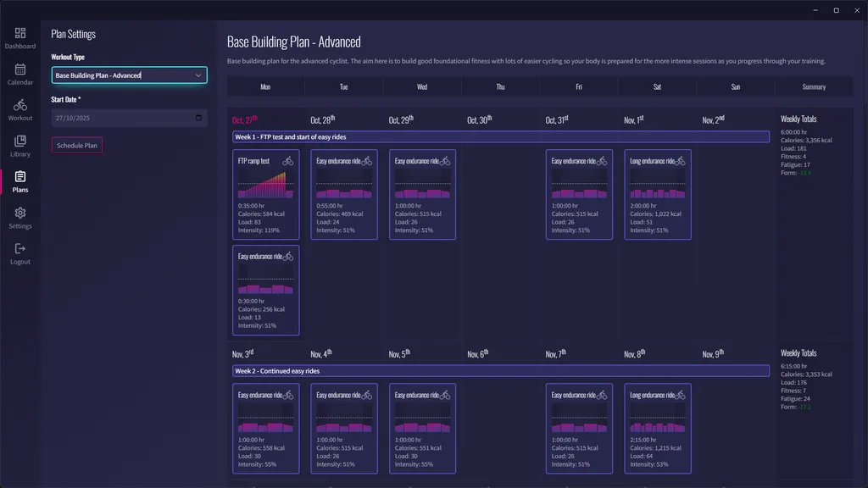Click the Schedule Plan button

coord(76,145)
